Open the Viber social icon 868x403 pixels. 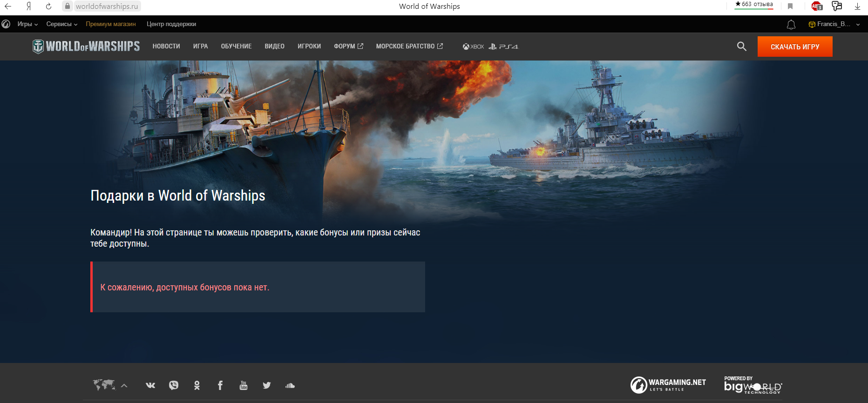point(174,385)
